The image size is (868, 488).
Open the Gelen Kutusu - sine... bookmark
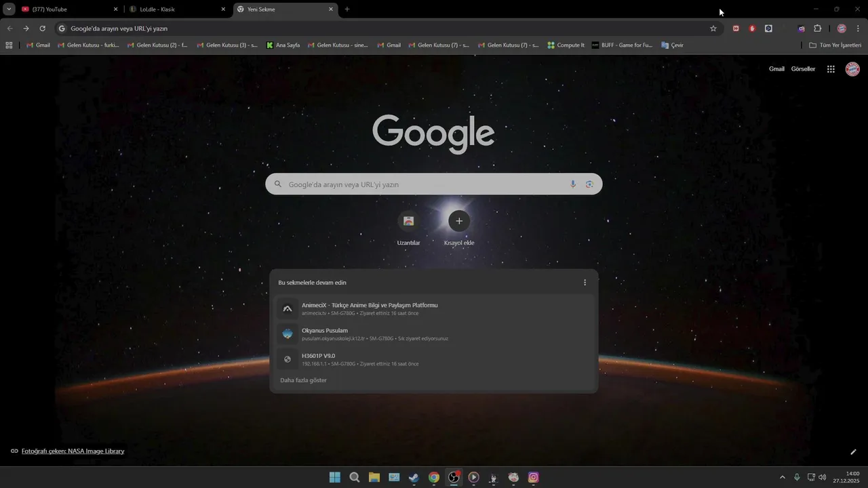pyautogui.click(x=338, y=45)
